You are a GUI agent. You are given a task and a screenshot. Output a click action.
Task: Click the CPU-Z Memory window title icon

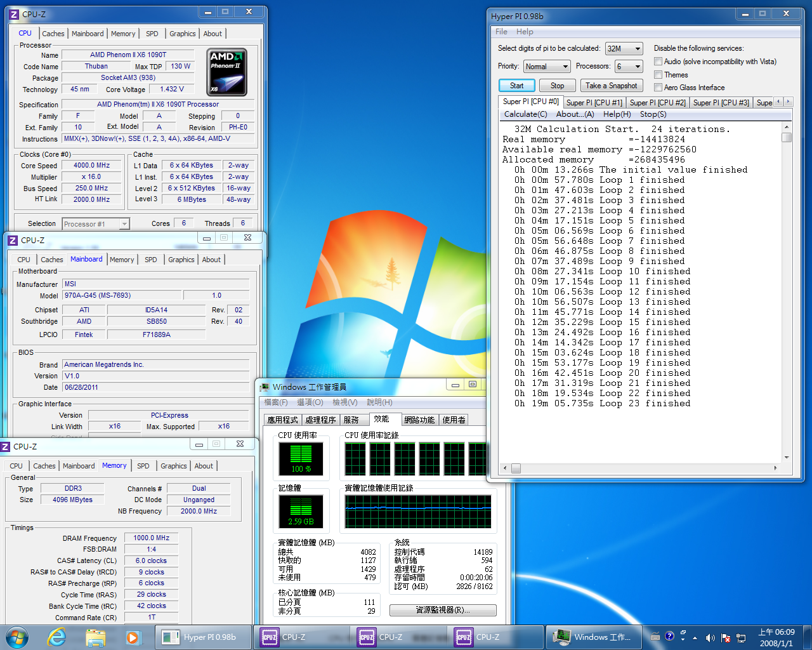[x=5, y=446]
